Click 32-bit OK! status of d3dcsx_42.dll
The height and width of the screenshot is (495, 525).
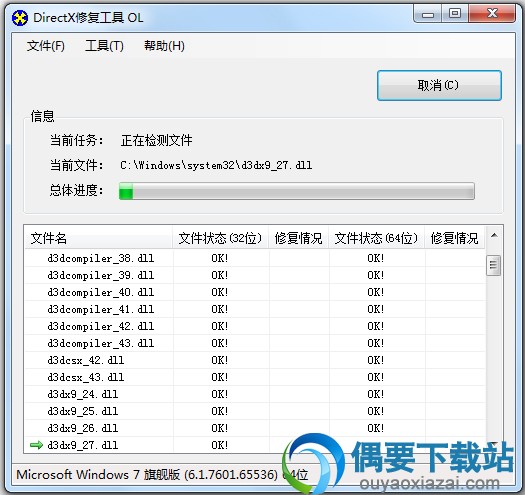point(219,360)
